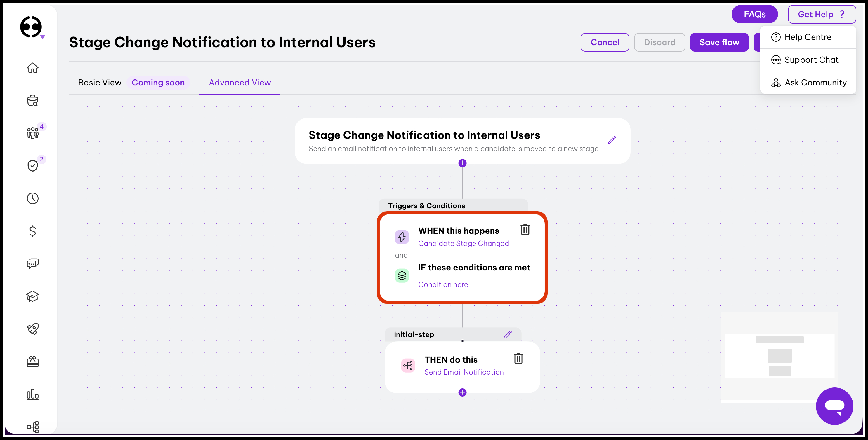The image size is (868, 440).
Task: Expand the logo account dropdown arrow
Action: click(x=42, y=37)
